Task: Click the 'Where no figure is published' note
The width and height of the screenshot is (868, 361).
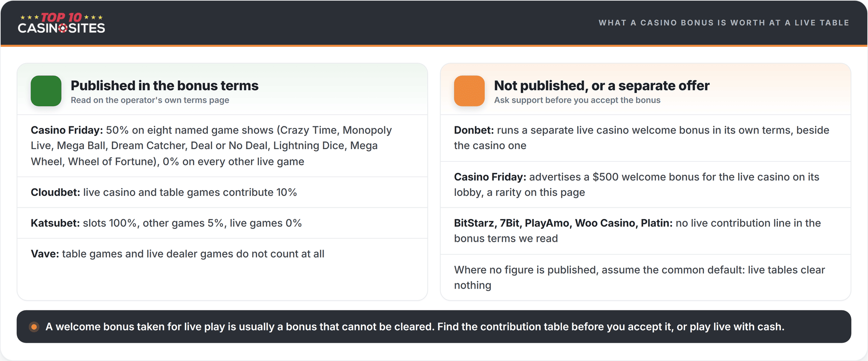Action: [x=646, y=278]
